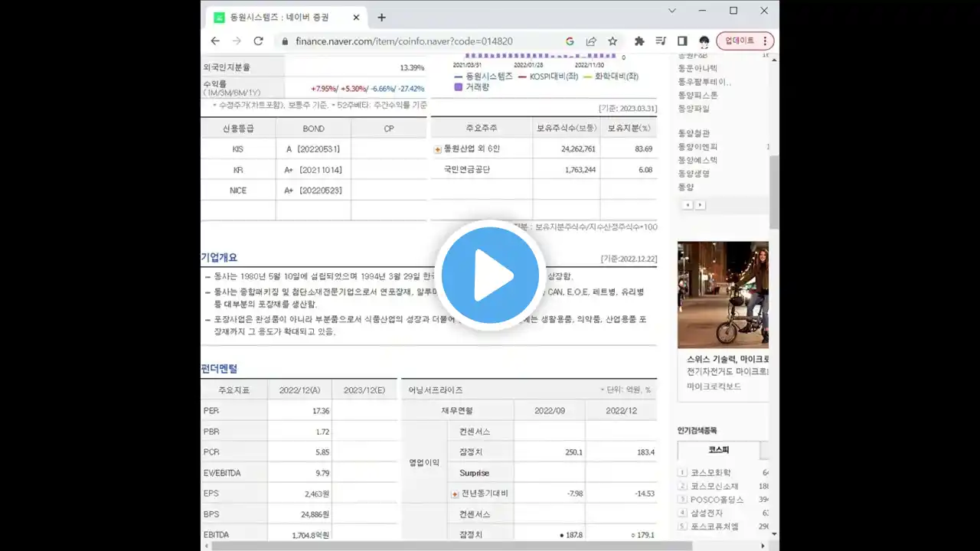Share this page via the share icon
Viewport: 980px width, 551px height.
coord(591,41)
